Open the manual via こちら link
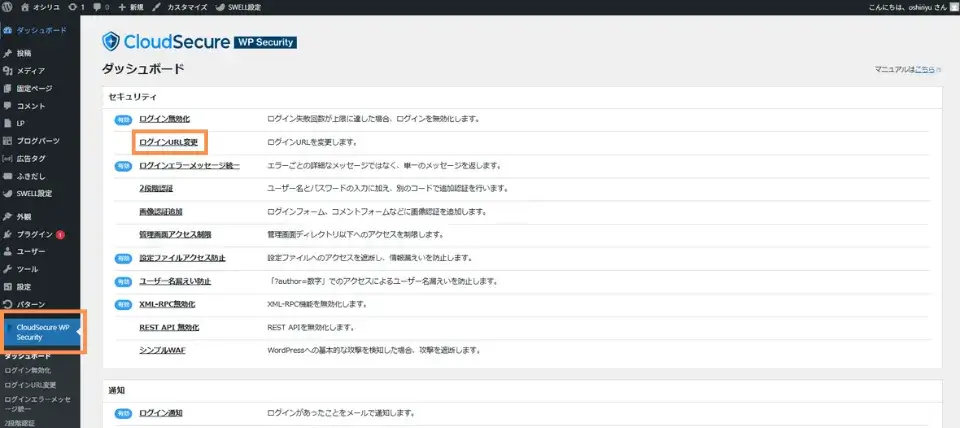Viewport: 960px width, 428px height. tap(924, 70)
